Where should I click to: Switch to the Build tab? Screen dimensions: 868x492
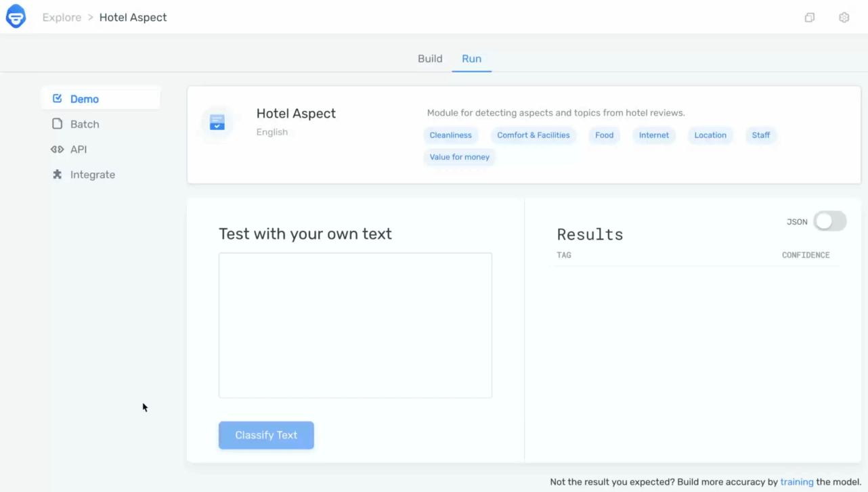click(430, 59)
